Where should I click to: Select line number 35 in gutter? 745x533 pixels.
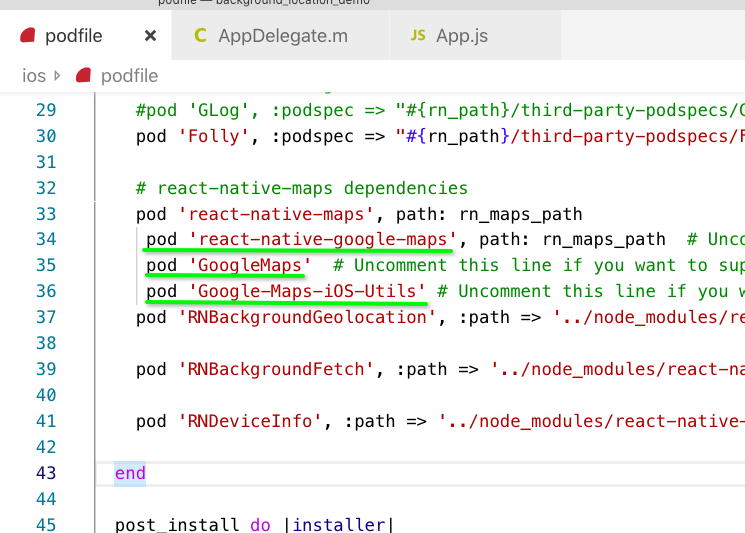click(46, 265)
